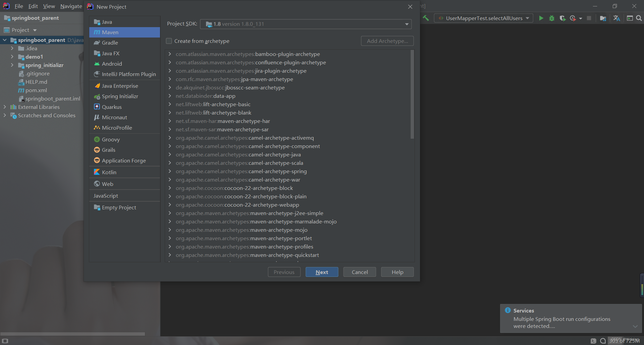Close the New Project dialog

[x=410, y=7]
